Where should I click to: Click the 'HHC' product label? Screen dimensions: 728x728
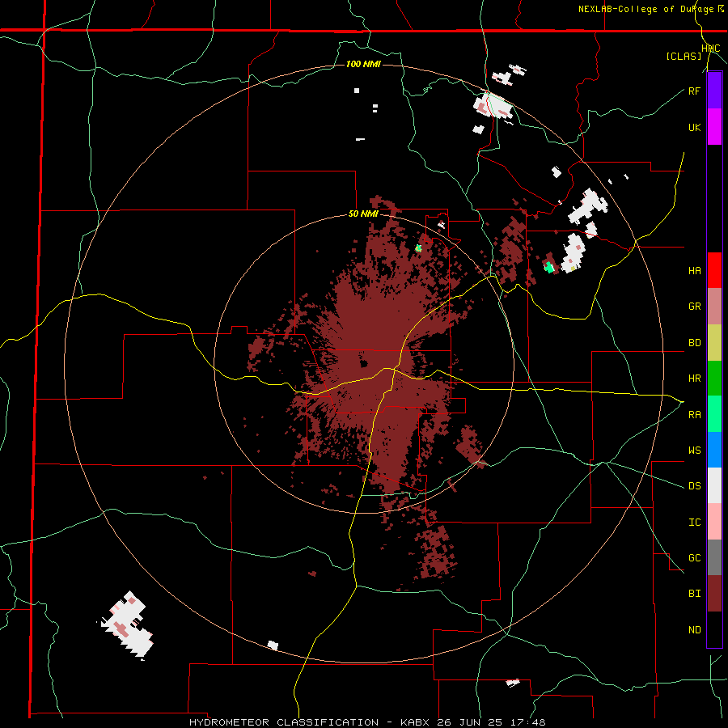click(711, 49)
